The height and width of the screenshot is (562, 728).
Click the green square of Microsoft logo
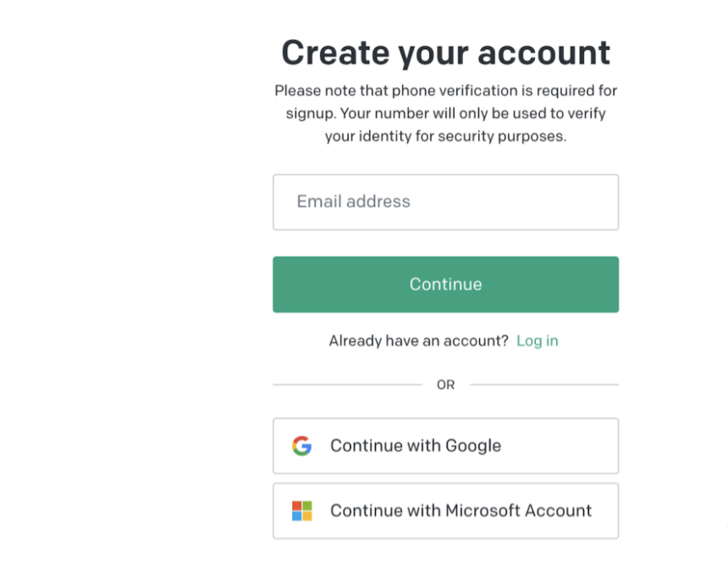[307, 505]
